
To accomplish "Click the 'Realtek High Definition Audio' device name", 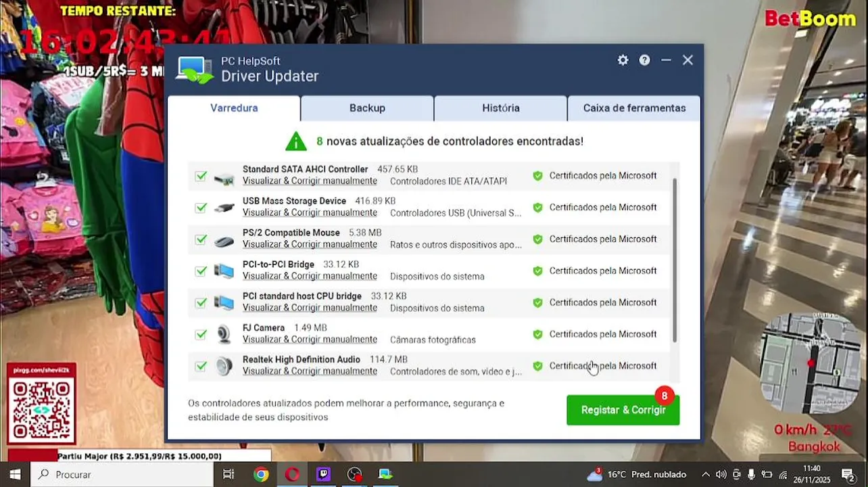I will click(302, 360).
